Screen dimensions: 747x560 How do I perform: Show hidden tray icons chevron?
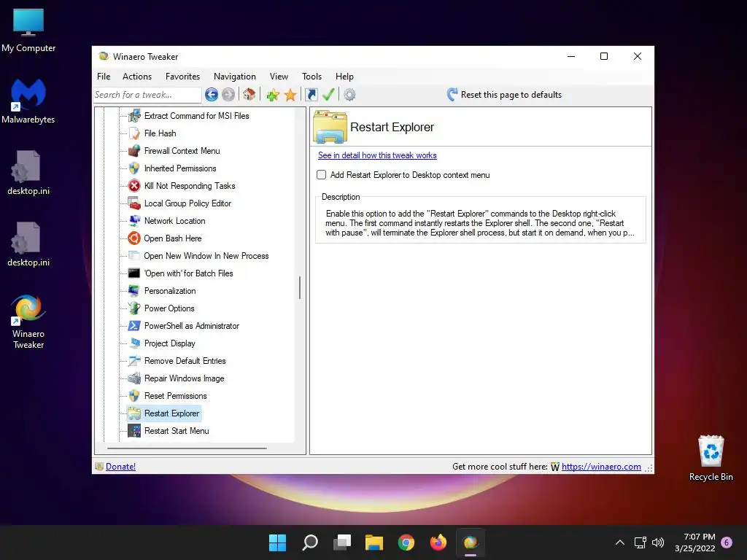click(x=620, y=542)
